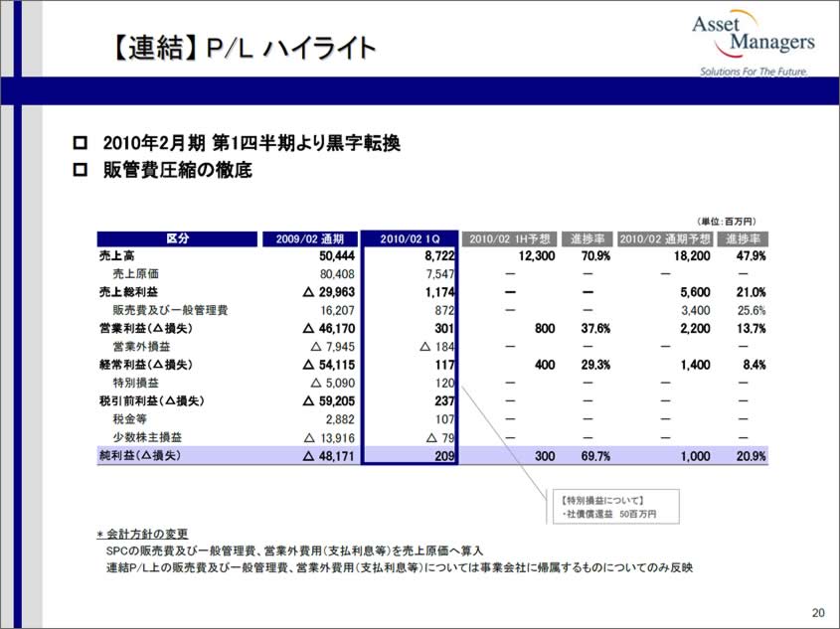Click the 区分 column header
This screenshot has height=629, width=840.
click(x=178, y=238)
